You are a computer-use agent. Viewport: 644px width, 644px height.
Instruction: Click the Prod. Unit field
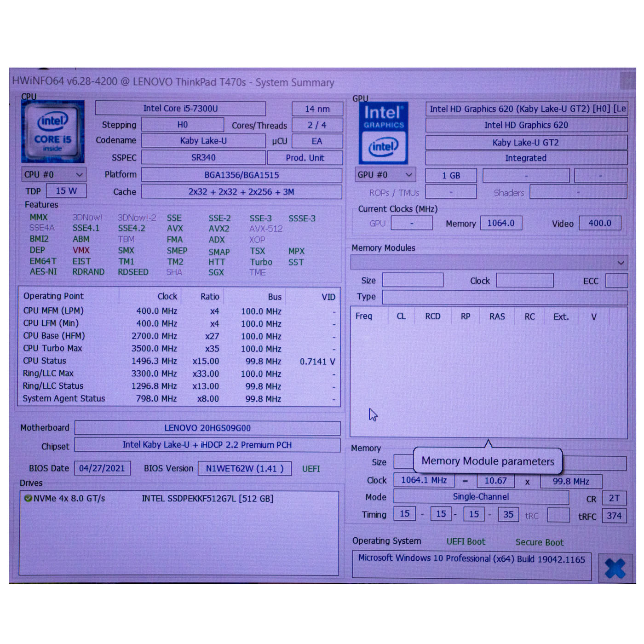(305, 158)
